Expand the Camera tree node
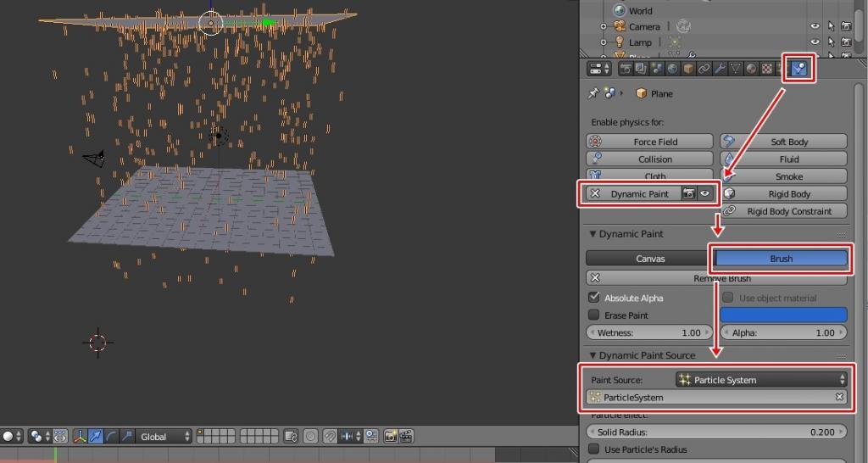This screenshot has width=868, height=463. tap(604, 26)
